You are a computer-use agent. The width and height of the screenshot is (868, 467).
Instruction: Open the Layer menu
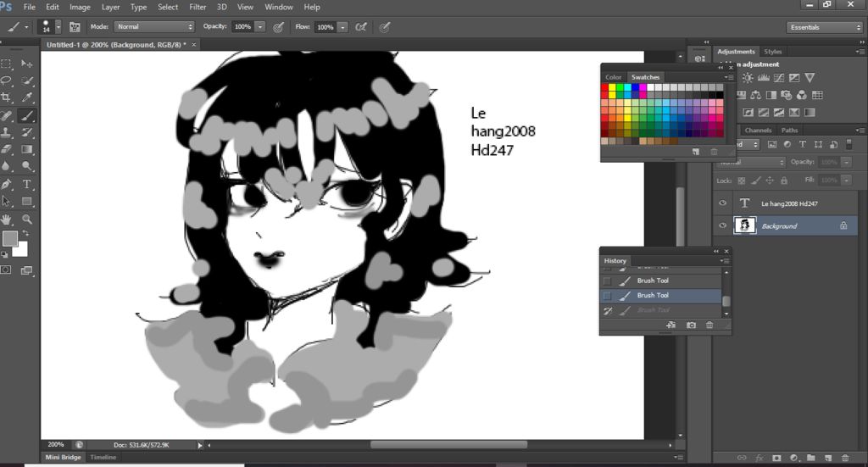point(110,7)
